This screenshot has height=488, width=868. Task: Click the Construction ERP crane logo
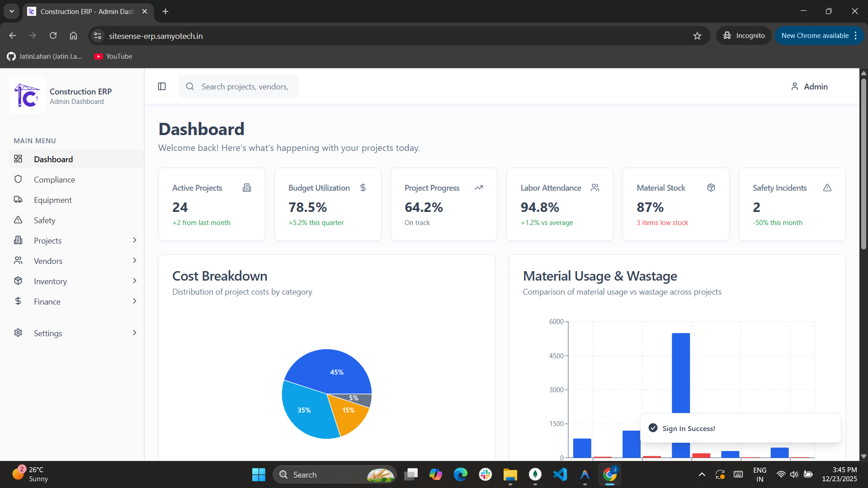point(27,95)
